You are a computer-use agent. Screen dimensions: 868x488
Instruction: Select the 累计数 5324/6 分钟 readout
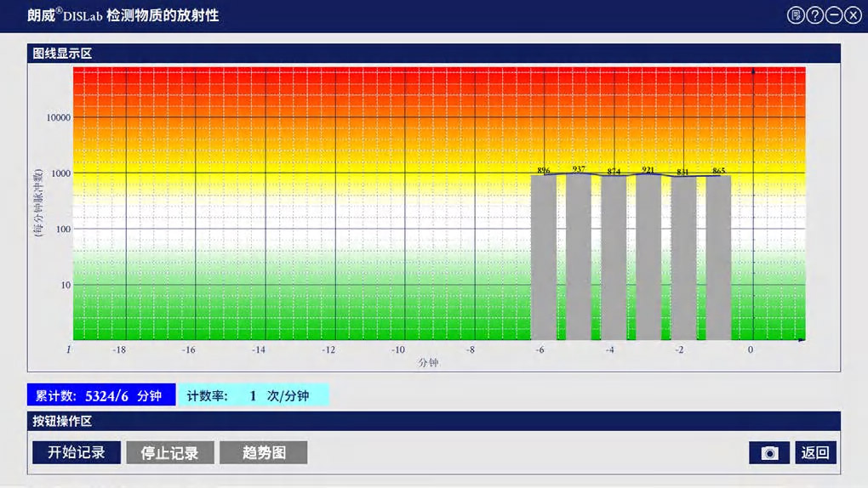pyautogui.click(x=101, y=395)
